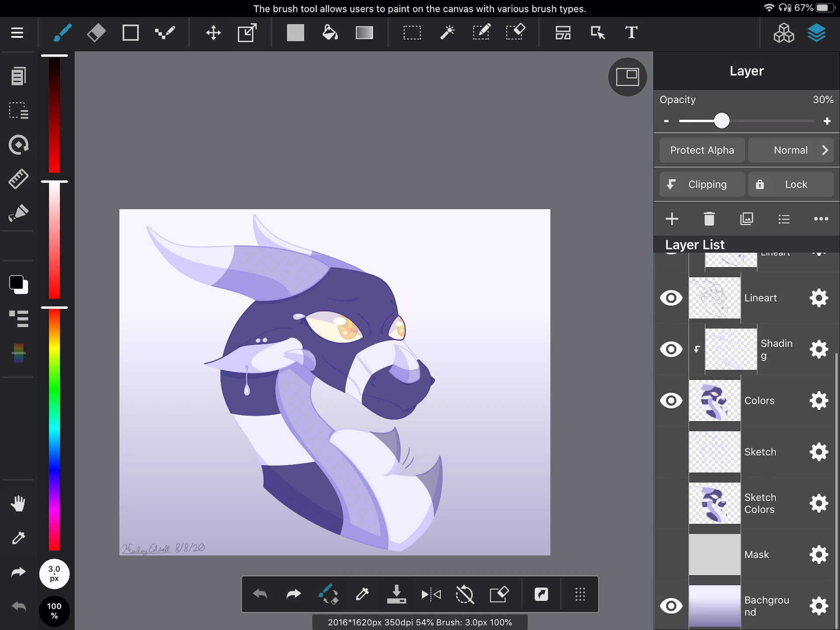Open the hamburger main menu
The width and height of the screenshot is (840, 630).
[x=17, y=33]
